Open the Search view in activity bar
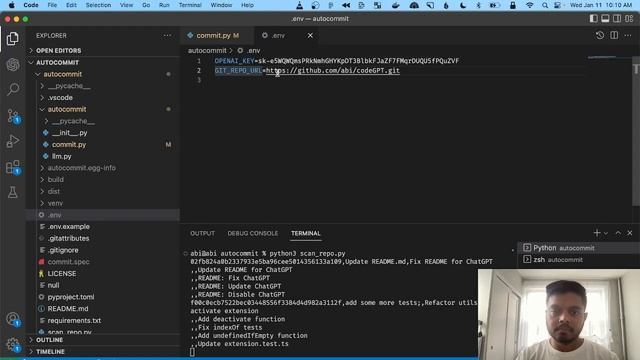The width and height of the screenshot is (640, 360). [13, 89]
